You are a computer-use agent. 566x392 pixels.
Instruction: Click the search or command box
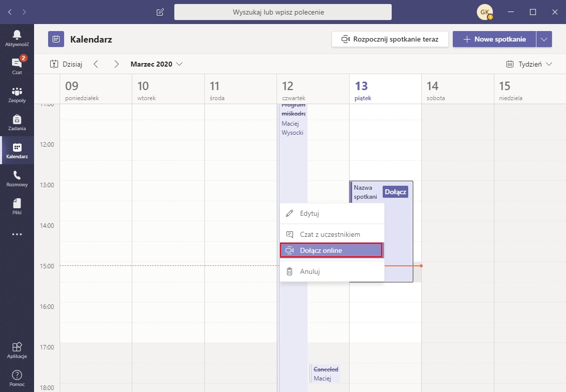[282, 12]
